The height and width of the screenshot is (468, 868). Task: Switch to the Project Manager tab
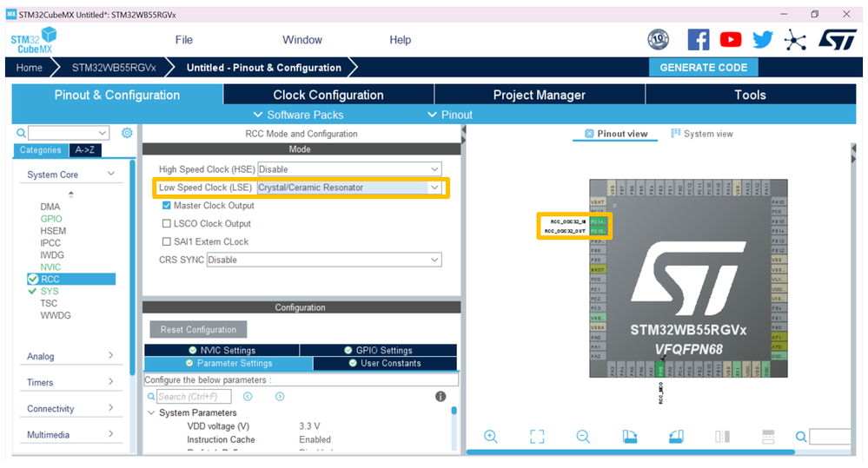(540, 95)
